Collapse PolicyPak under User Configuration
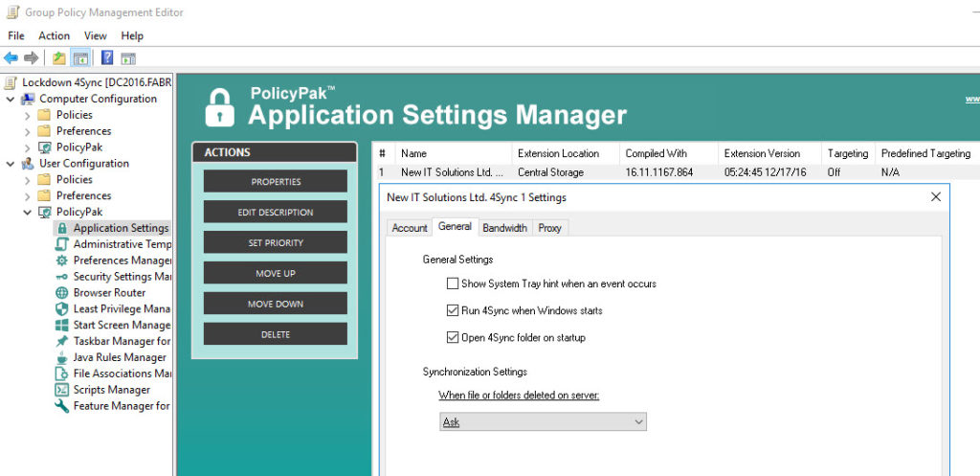The image size is (980, 476). 27,212
